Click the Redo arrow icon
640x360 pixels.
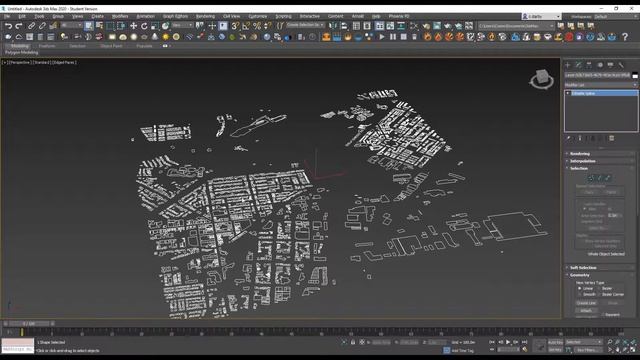[x=19, y=26]
